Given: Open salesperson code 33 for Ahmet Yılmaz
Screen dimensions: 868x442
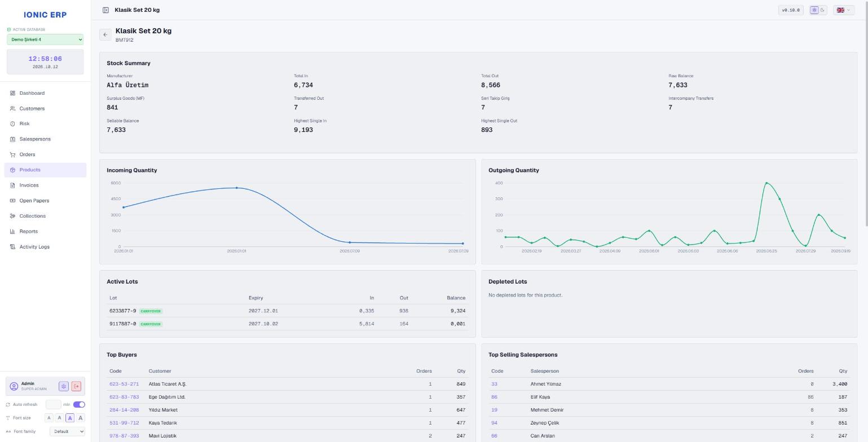Looking at the screenshot, I should (x=494, y=384).
